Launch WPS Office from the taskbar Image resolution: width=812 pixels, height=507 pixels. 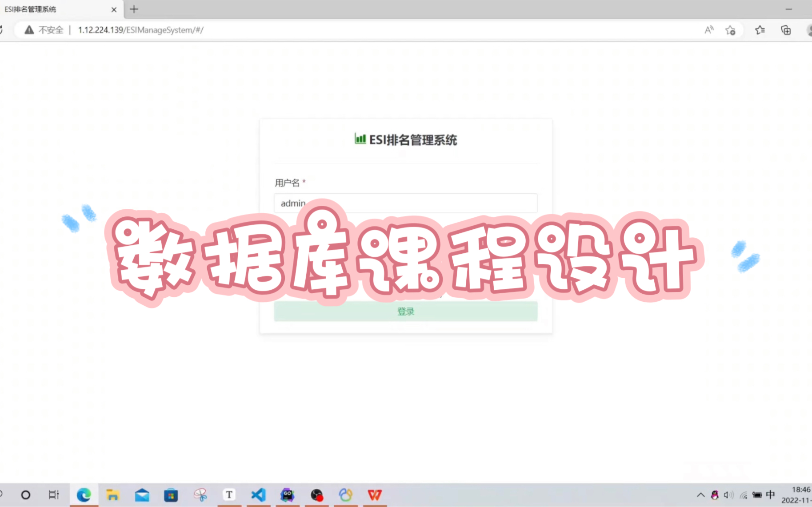(x=375, y=495)
